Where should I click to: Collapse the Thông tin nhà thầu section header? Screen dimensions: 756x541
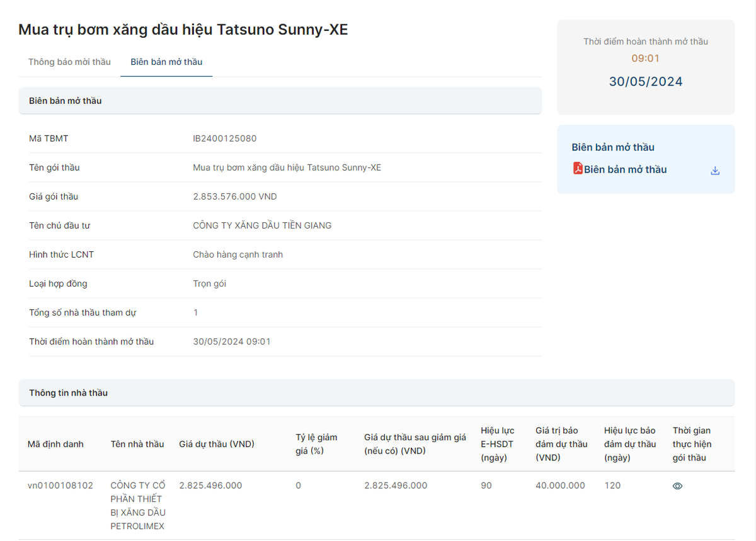click(376, 393)
